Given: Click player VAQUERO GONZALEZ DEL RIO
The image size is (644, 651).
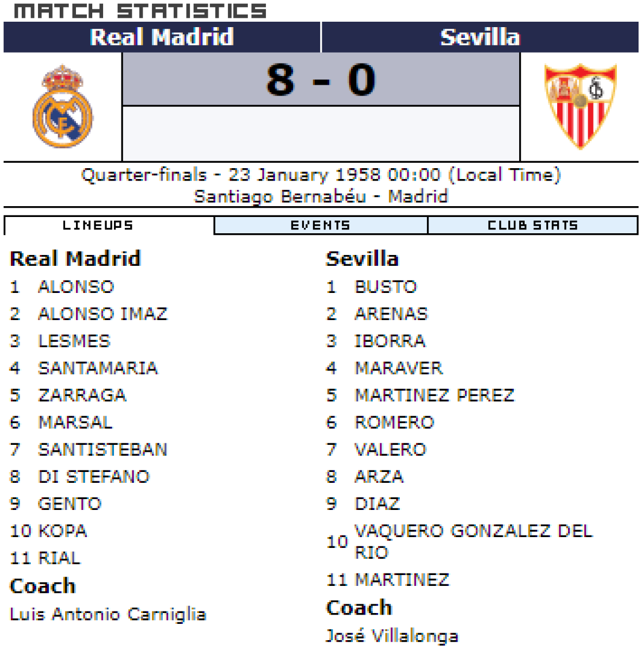Looking at the screenshot, I should click(x=473, y=541).
